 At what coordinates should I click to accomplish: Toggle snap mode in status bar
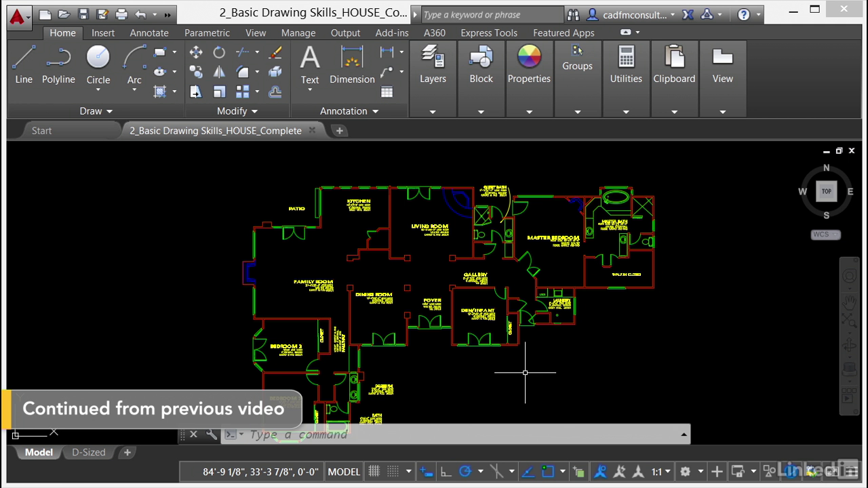click(x=393, y=472)
